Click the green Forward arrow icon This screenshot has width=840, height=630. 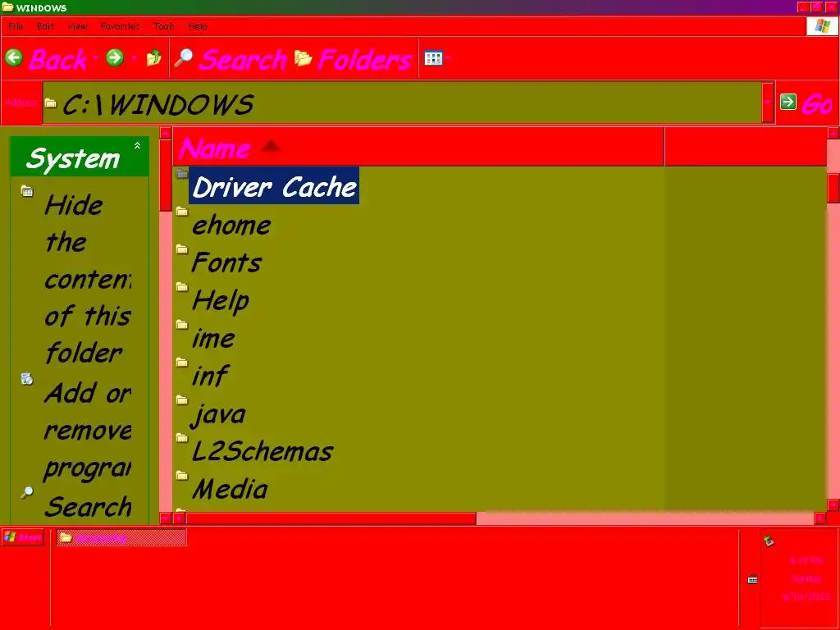(x=115, y=58)
